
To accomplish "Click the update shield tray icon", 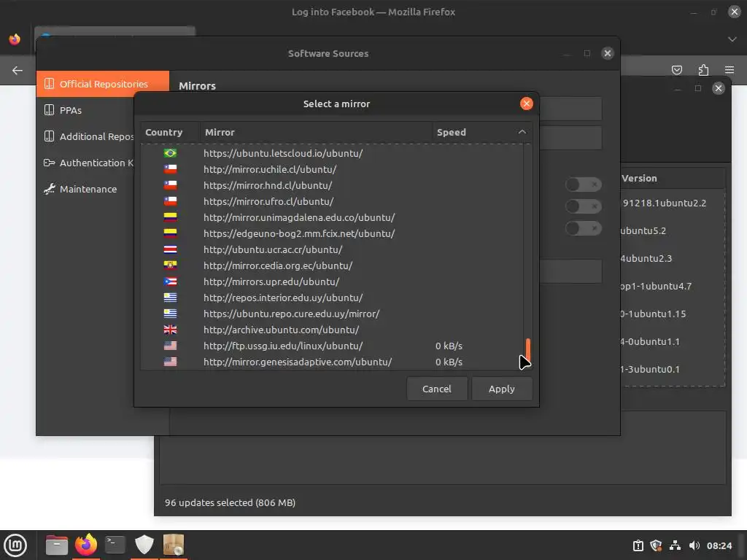I will pyautogui.click(x=656, y=545).
